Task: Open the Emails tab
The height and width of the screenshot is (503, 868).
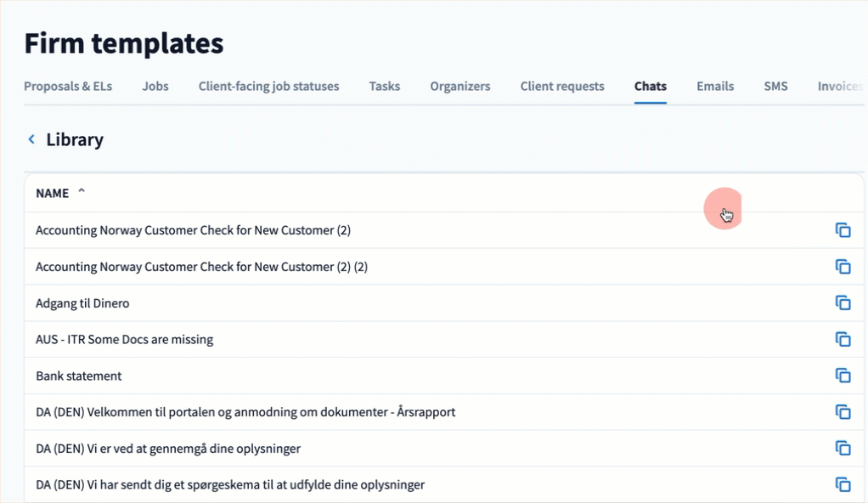Action: pyautogui.click(x=715, y=86)
